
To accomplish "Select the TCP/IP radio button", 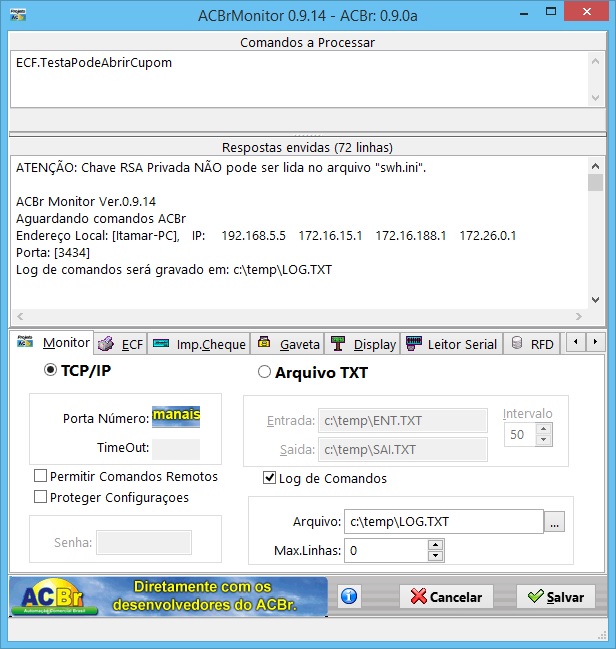I will point(50,370).
